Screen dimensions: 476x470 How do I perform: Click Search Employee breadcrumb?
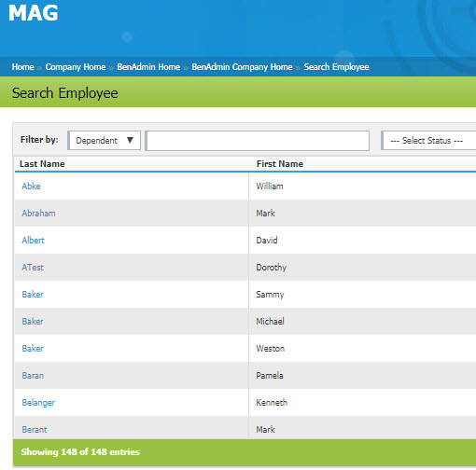pyautogui.click(x=336, y=67)
